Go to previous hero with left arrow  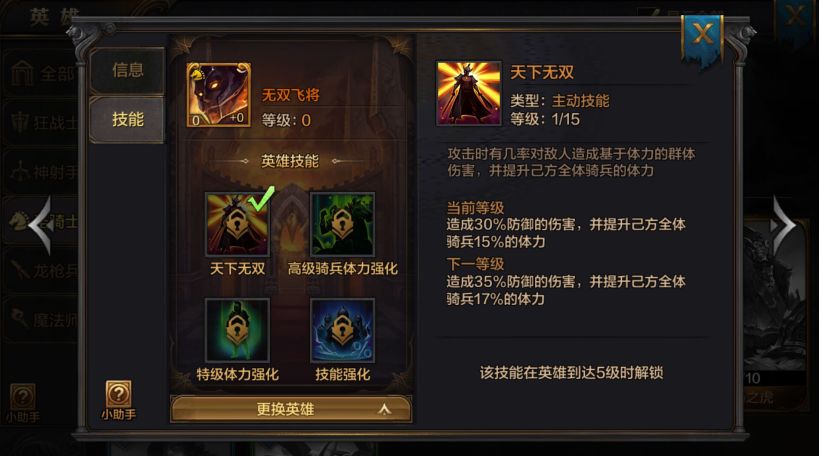coord(41,225)
